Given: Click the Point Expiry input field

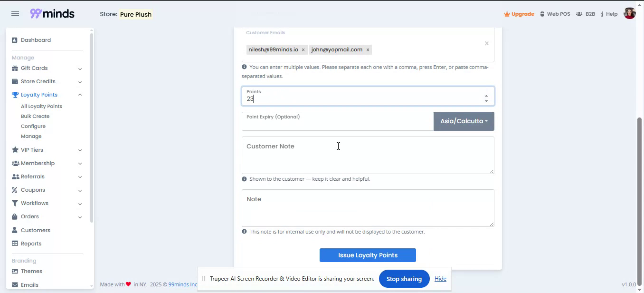Looking at the screenshot, I should [338, 121].
